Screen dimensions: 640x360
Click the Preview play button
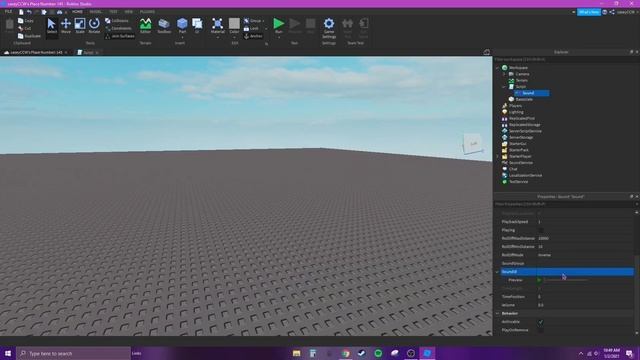[x=539, y=280]
